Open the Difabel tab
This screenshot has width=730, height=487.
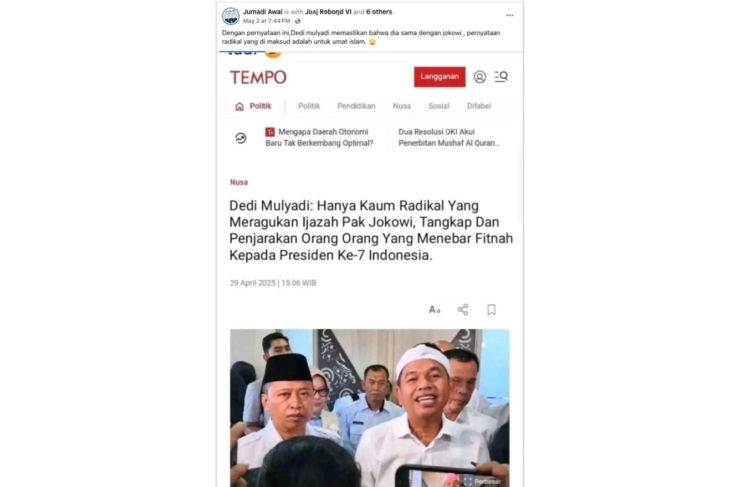coord(479,106)
